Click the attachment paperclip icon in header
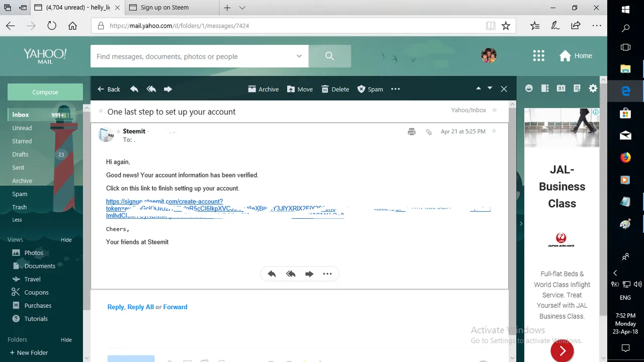The height and width of the screenshot is (362, 644). [x=429, y=132]
